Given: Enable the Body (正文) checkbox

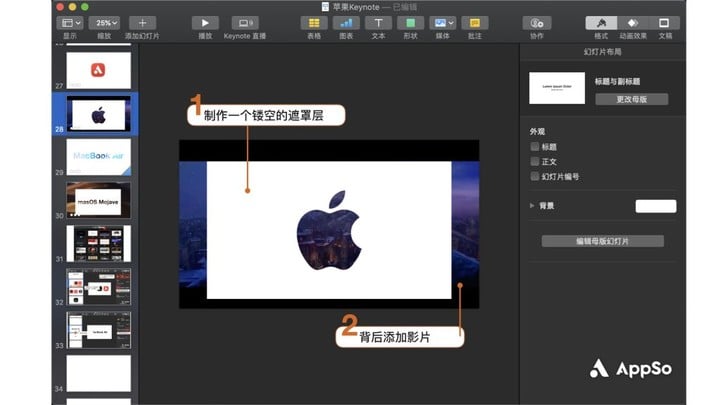Looking at the screenshot, I should point(534,161).
